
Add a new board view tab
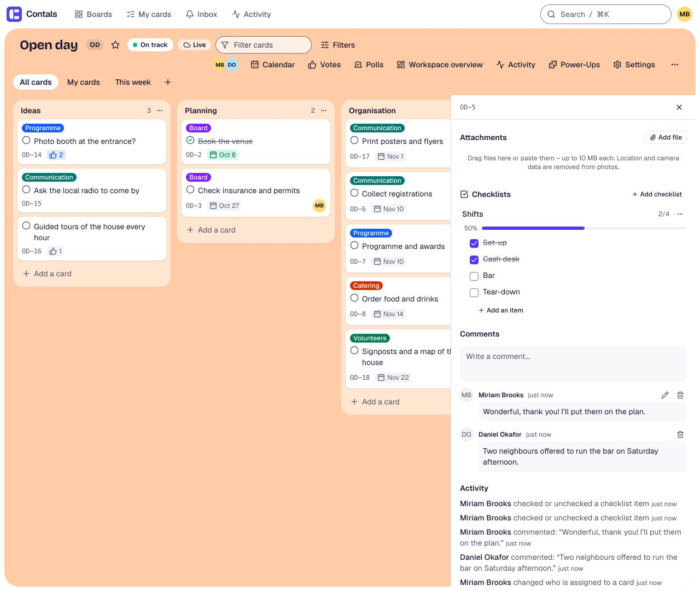click(168, 82)
